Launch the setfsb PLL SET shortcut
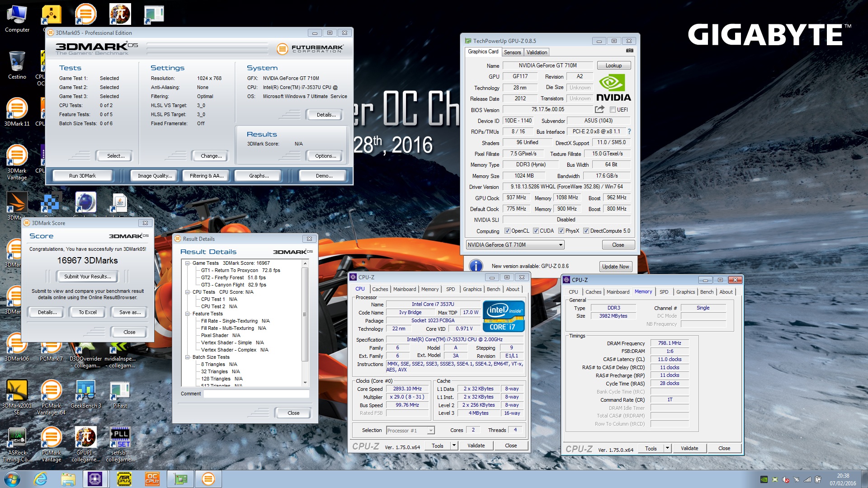The image size is (868, 488). click(x=120, y=445)
